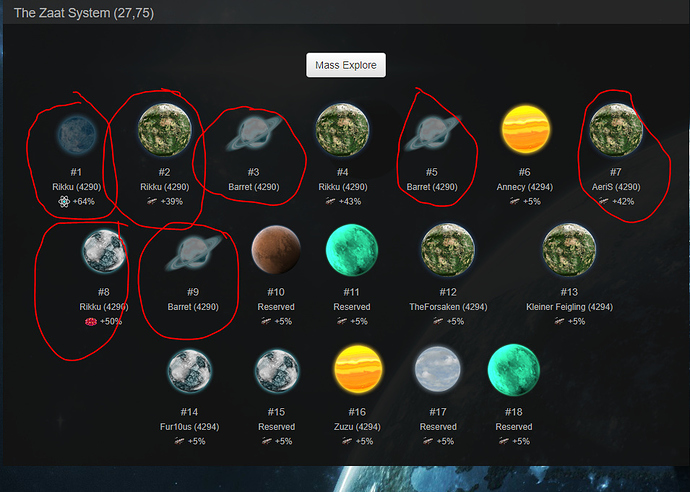
Task: Click Reserved label under planet #15
Action: [276, 427]
